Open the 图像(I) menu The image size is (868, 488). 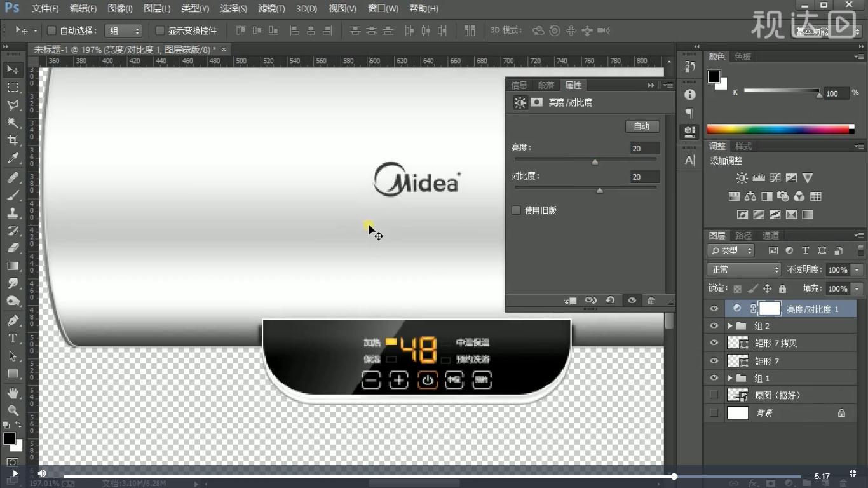(120, 8)
